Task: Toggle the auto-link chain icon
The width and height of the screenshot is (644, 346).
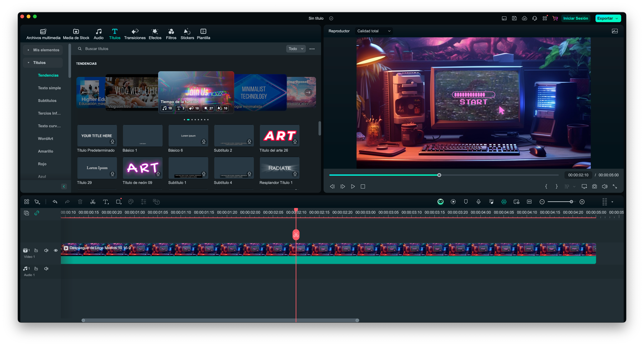Action: pyautogui.click(x=37, y=213)
